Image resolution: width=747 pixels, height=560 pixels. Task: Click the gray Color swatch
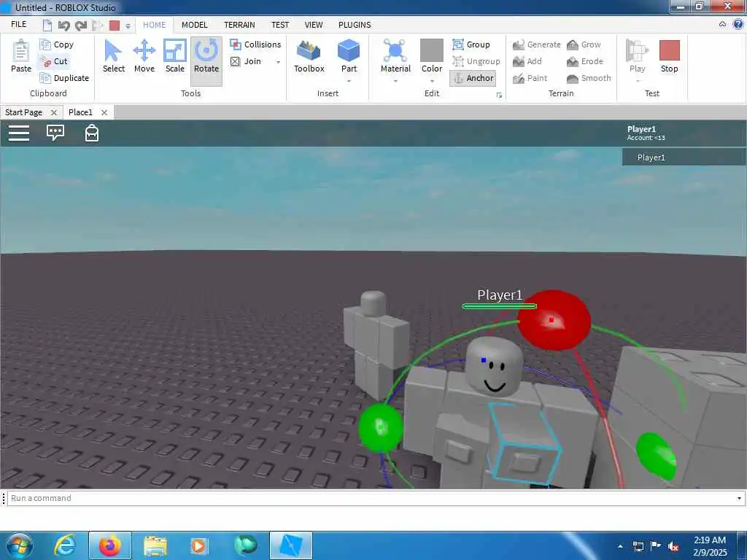tap(432, 50)
